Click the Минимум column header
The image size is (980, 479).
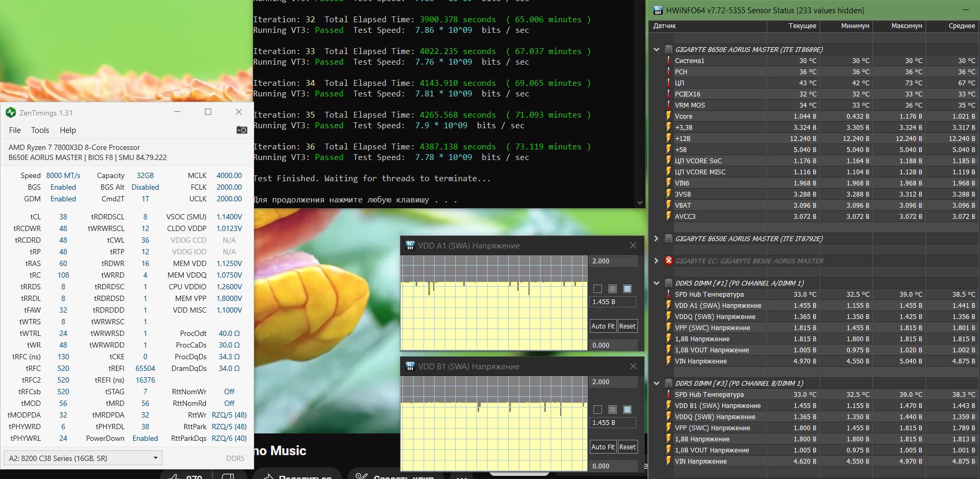click(846, 25)
